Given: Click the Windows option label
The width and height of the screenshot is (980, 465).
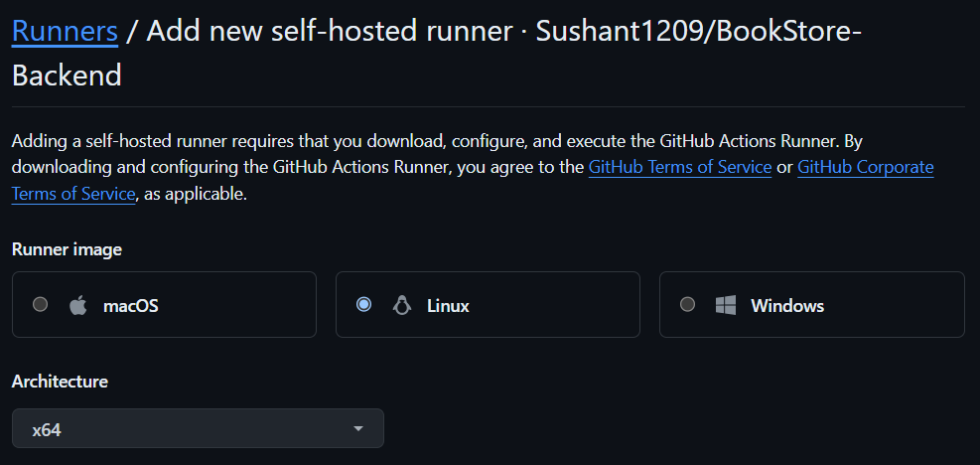Looking at the screenshot, I should tap(787, 305).
